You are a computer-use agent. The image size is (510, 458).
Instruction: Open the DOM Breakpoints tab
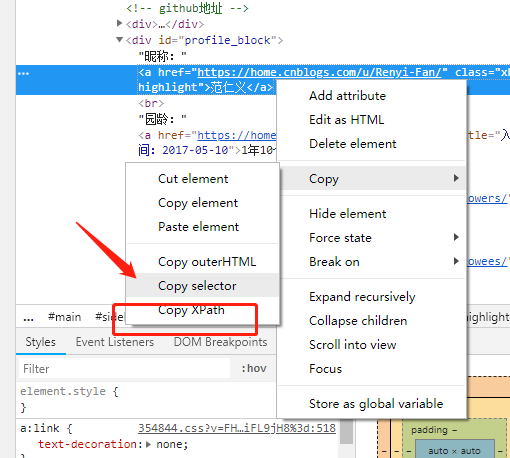pyautogui.click(x=220, y=342)
